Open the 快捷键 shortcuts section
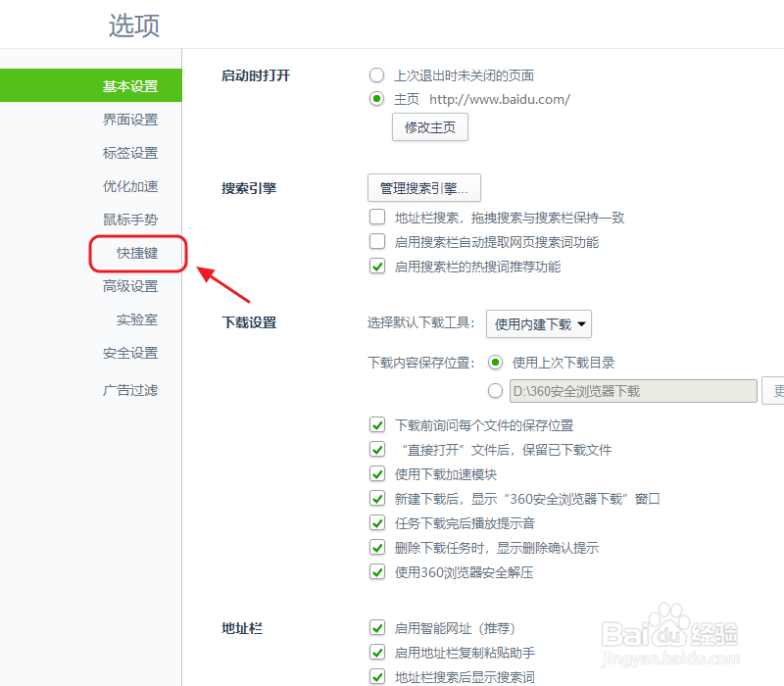Image resolution: width=784 pixels, height=686 pixels. 137,253
